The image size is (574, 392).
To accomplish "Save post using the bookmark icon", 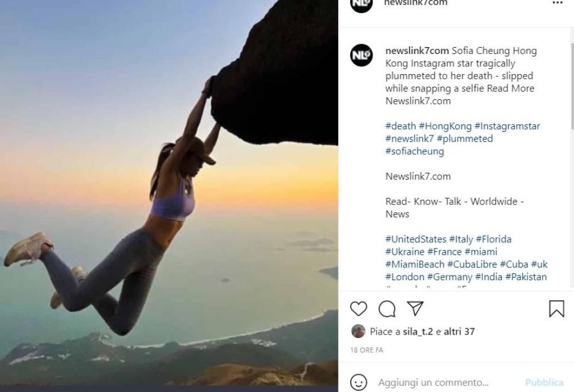I will [556, 309].
